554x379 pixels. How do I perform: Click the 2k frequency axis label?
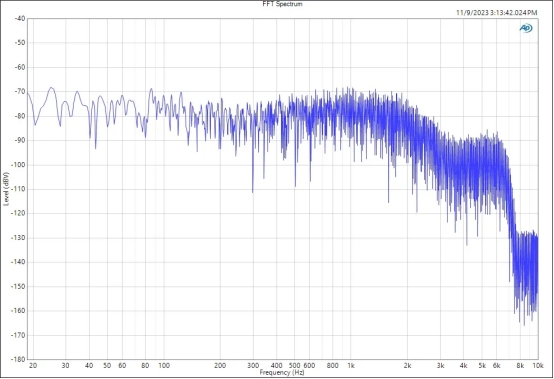click(x=407, y=366)
